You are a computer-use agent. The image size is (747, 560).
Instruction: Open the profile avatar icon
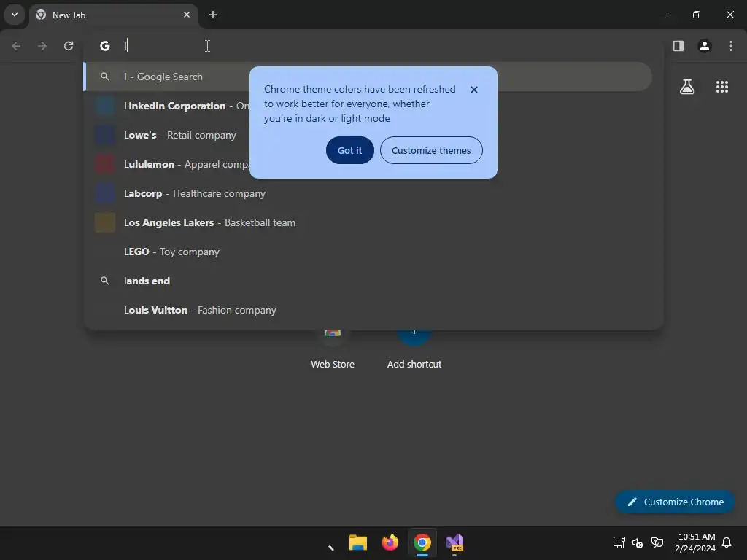pyautogui.click(x=705, y=46)
